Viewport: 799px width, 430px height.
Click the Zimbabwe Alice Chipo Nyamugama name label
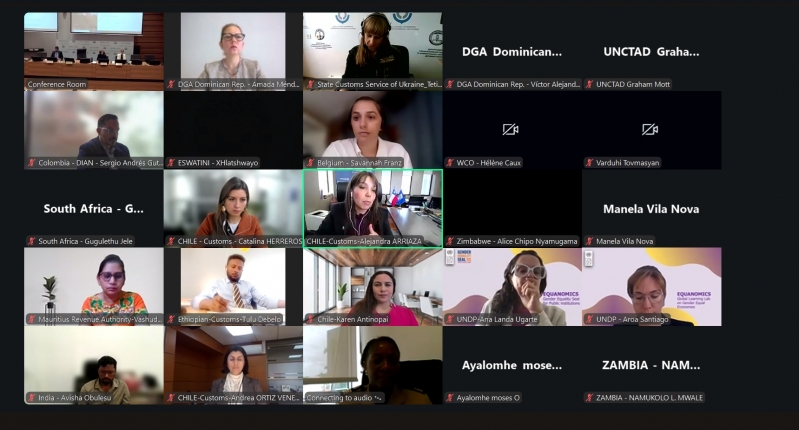tap(517, 241)
